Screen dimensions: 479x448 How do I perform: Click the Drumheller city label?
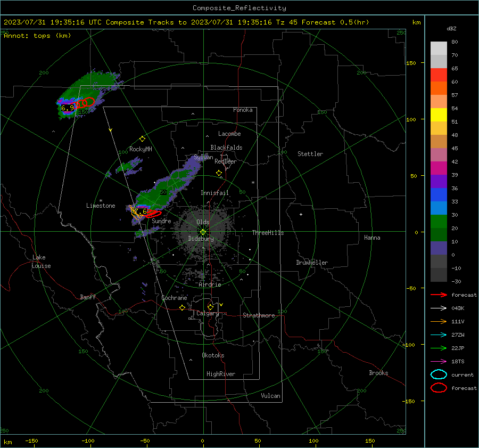coord(312,263)
